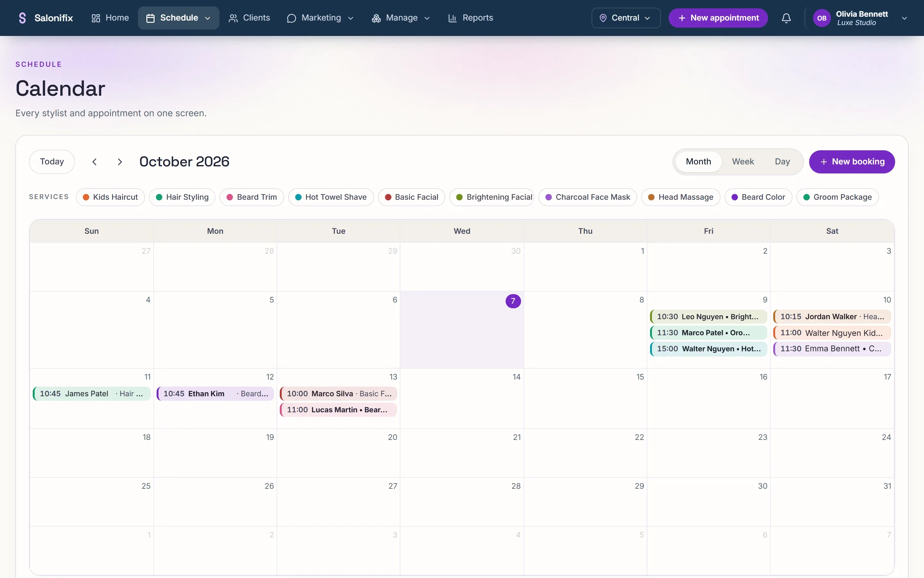Expand the Schedule menu chevron
The image size is (924, 578).
click(208, 18)
